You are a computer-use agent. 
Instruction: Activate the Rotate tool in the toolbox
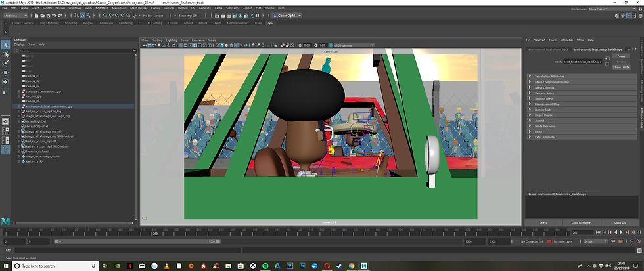tap(5, 81)
